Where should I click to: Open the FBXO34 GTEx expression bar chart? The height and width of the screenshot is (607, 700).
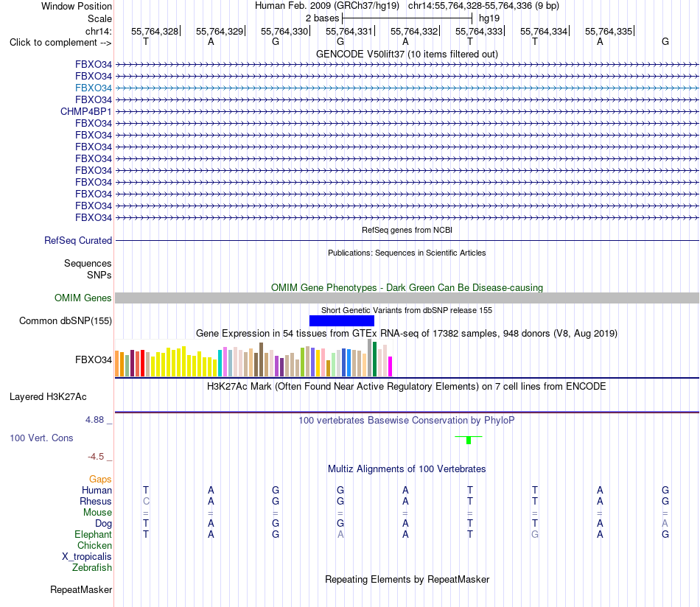pos(253,358)
